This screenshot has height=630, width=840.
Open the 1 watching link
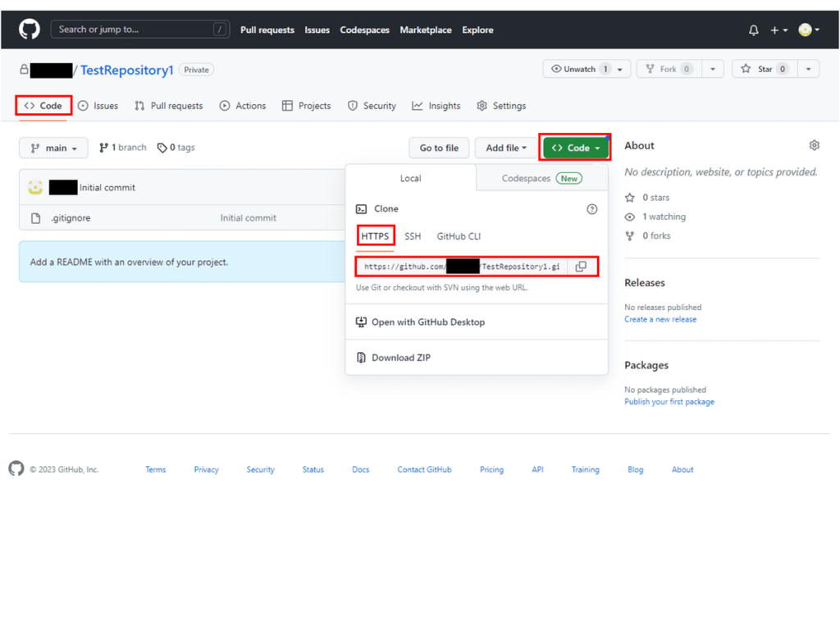pyautogui.click(x=655, y=217)
